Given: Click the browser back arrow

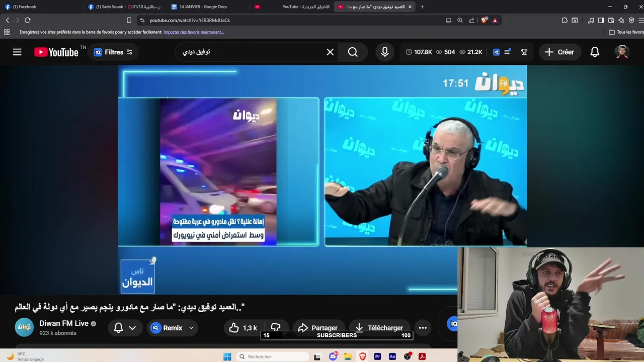Looking at the screenshot, I should click(x=7, y=20).
